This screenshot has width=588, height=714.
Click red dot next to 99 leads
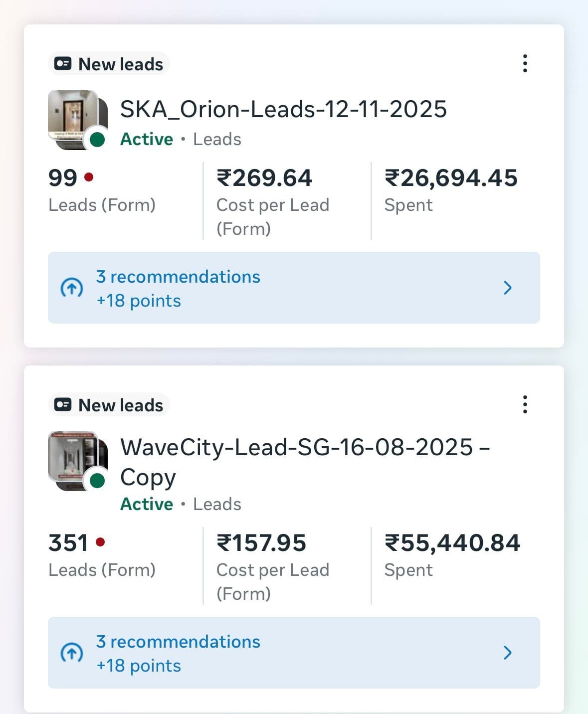[x=89, y=177]
